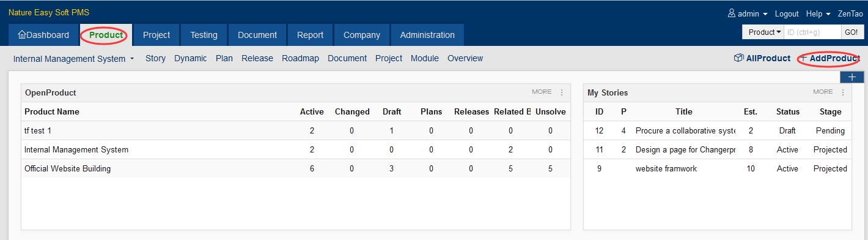Expand the Internal Management System dropdown
868x240 pixels.
(74, 59)
